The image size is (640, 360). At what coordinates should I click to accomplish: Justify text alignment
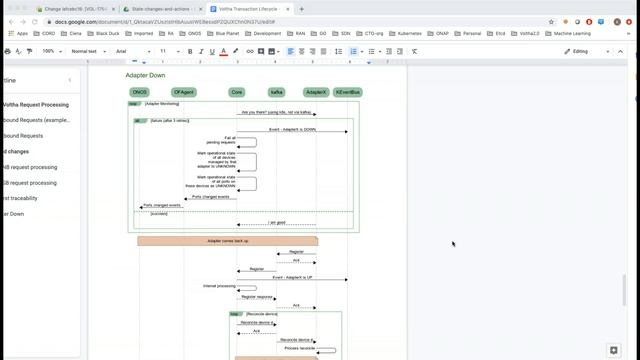(324, 51)
